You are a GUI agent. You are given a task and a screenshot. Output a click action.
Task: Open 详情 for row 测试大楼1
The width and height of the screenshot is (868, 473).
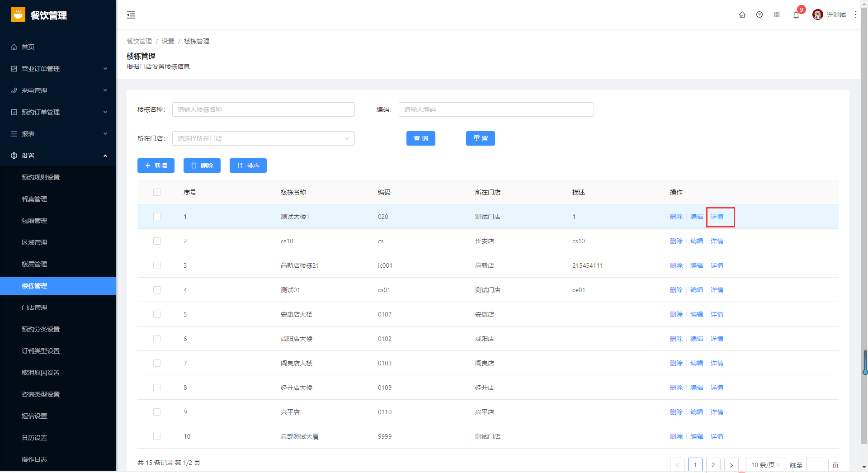pos(717,217)
